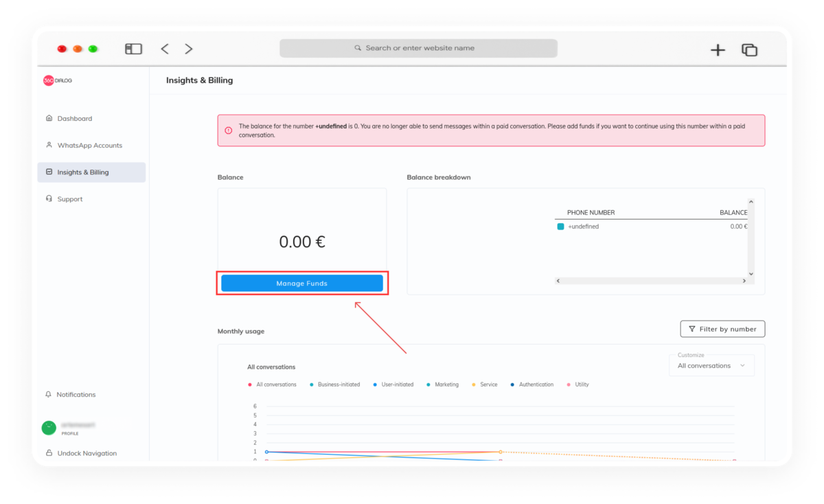Click the Insights & Billing page title

pyautogui.click(x=199, y=80)
